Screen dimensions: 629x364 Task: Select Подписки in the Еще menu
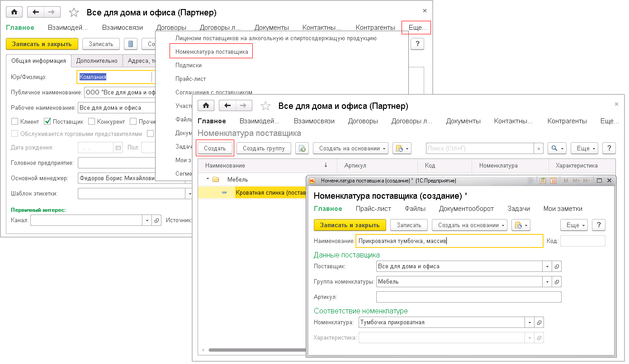click(189, 65)
